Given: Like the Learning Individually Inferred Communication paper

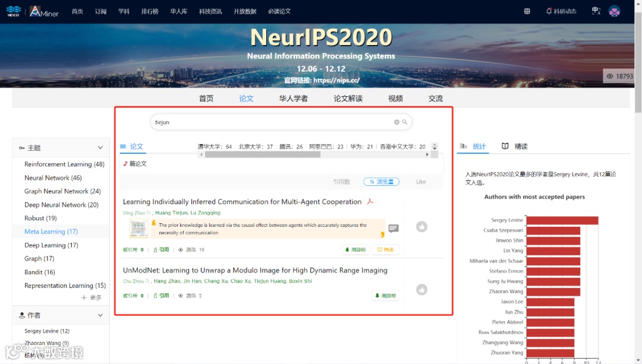Looking at the screenshot, I should tap(421, 227).
